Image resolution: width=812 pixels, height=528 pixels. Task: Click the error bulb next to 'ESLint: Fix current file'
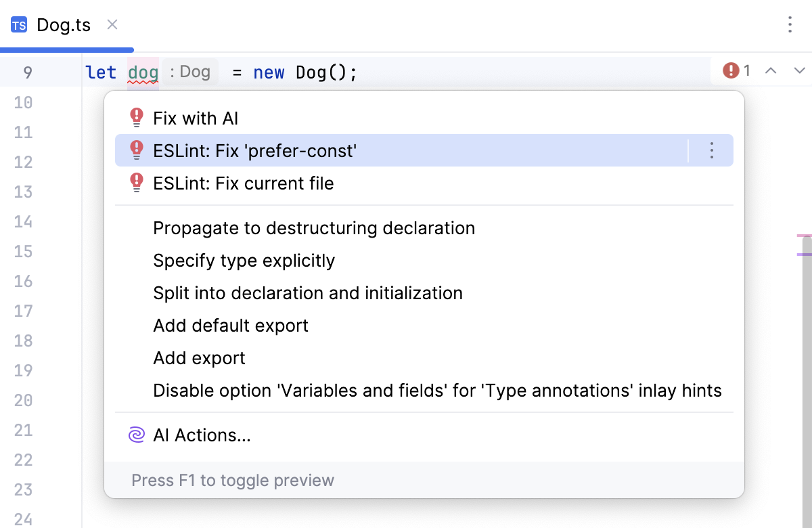coord(136,183)
